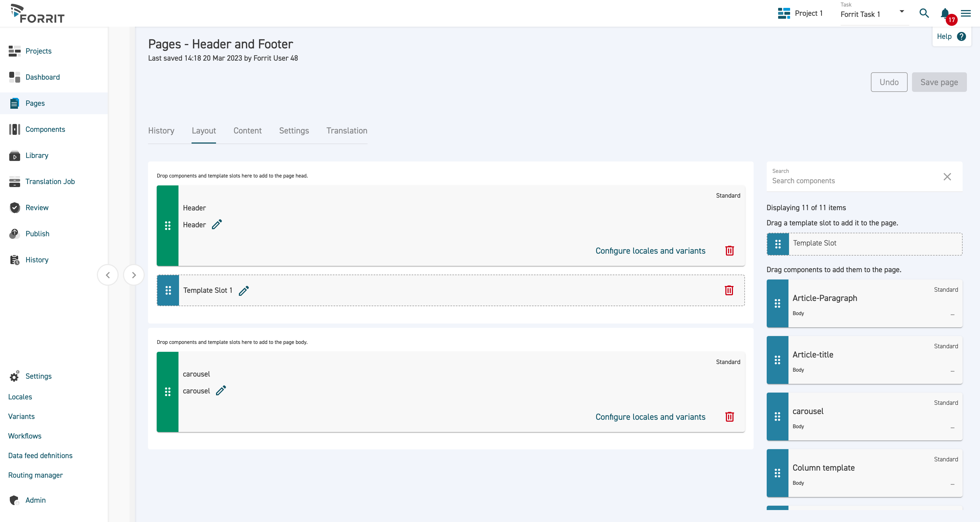This screenshot has height=522, width=980.
Task: Edit the carousel component name pencil
Action: coord(221,391)
